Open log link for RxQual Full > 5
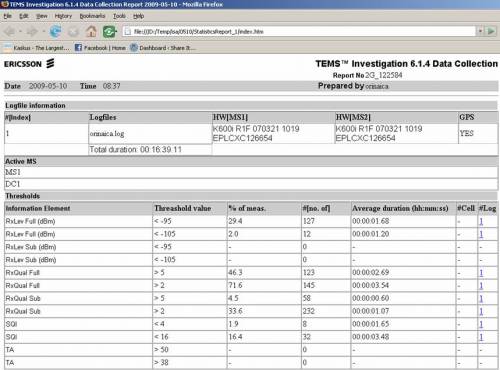500x370 pixels. (481, 273)
